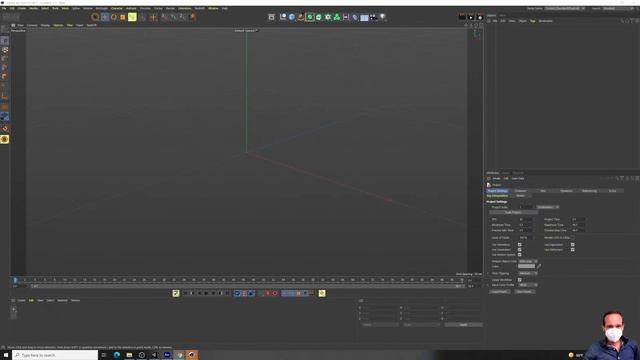Add a Camera object from toolbar
The width and height of the screenshot is (640, 360).
(373, 17)
